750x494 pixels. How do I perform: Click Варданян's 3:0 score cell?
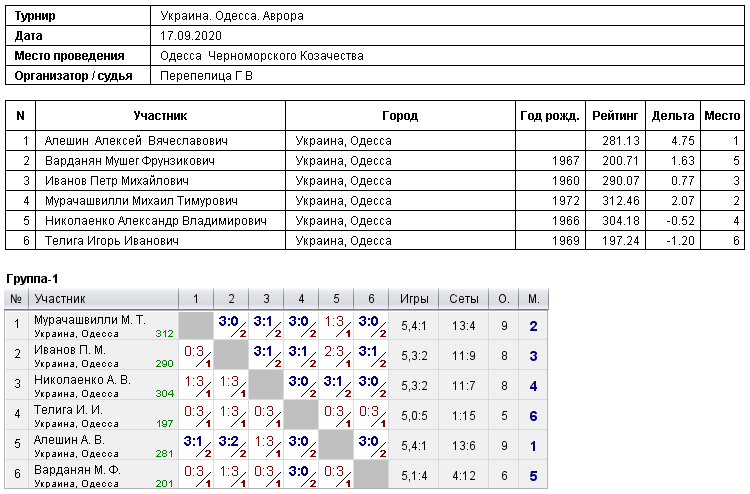point(301,475)
